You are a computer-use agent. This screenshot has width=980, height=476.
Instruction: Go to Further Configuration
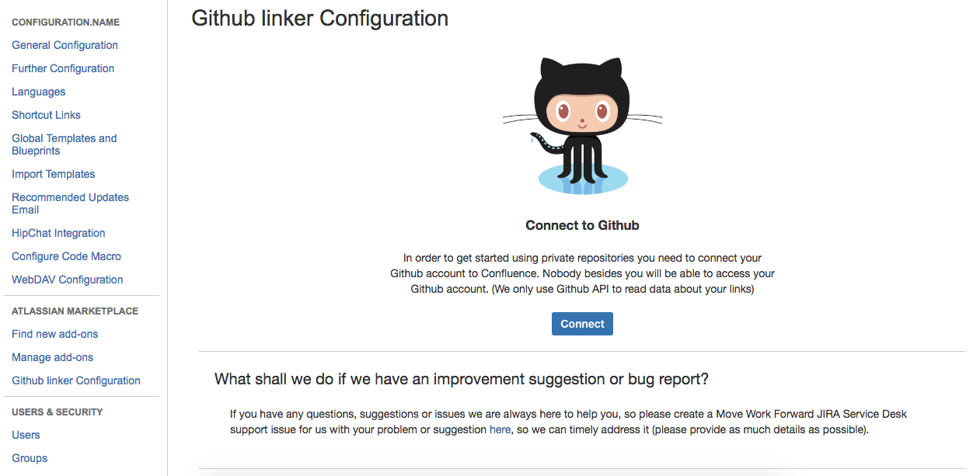63,68
